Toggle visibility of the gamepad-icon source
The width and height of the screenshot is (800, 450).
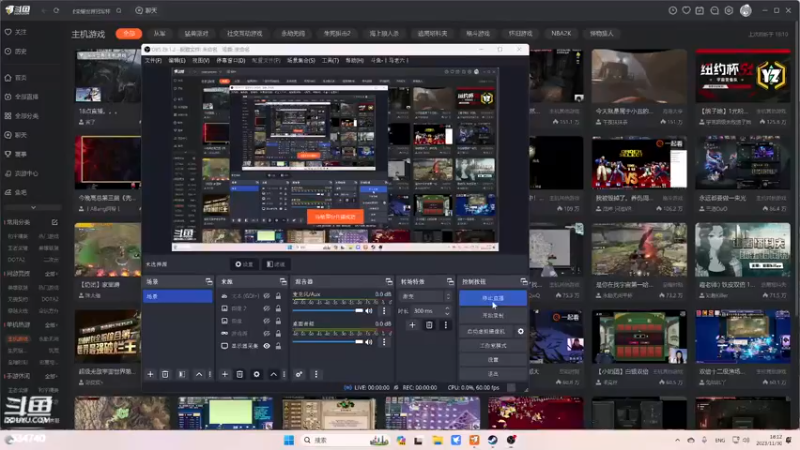tap(266, 333)
